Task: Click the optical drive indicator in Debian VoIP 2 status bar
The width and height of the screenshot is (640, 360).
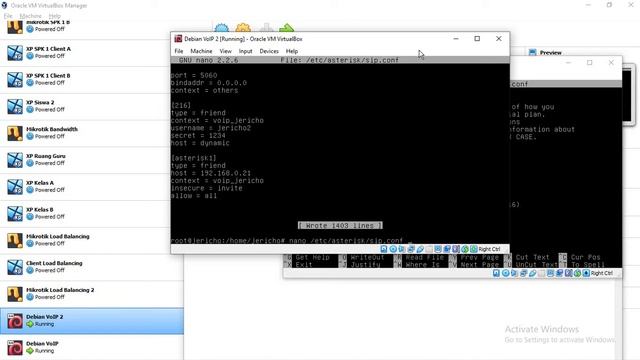Action: (x=393, y=249)
